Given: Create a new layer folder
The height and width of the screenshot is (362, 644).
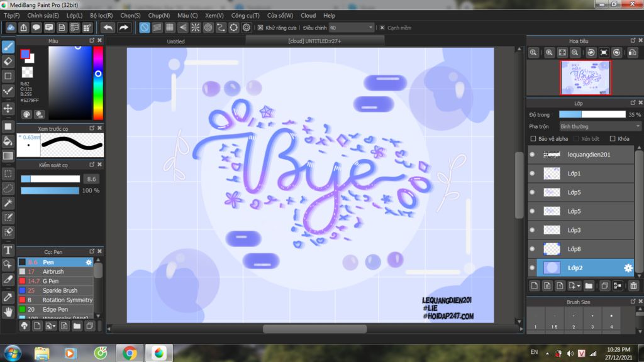Looking at the screenshot, I should (589, 286).
